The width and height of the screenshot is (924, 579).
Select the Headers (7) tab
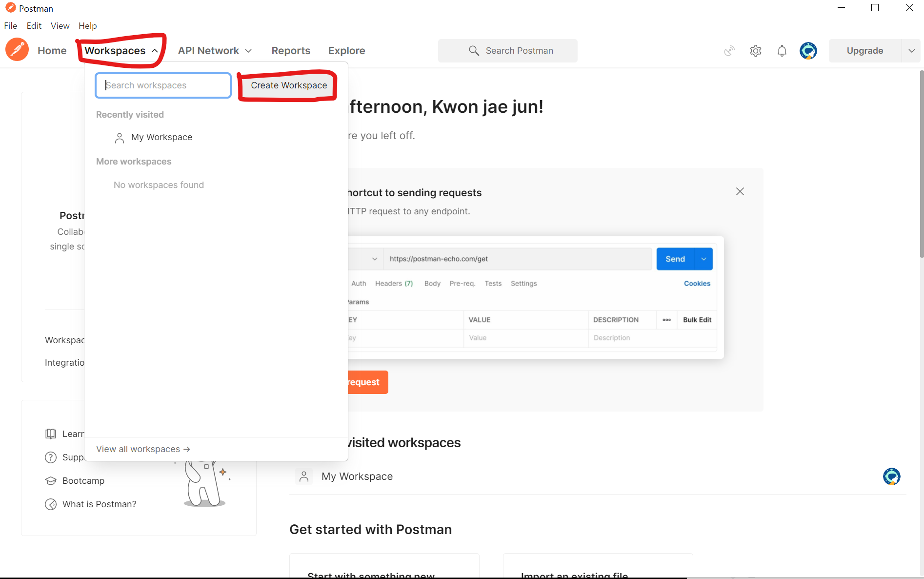click(394, 284)
